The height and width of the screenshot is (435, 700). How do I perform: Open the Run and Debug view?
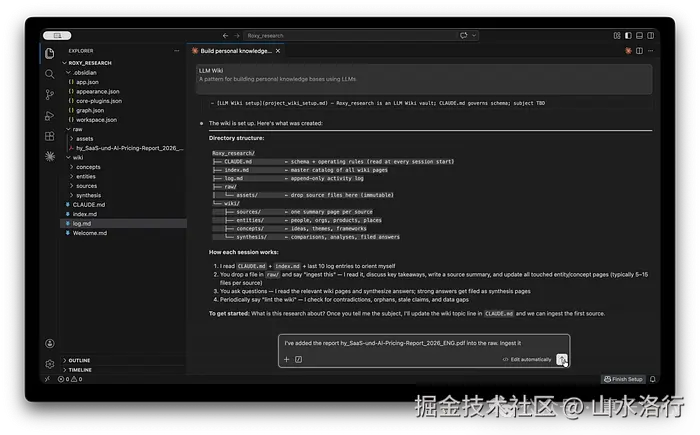50,116
